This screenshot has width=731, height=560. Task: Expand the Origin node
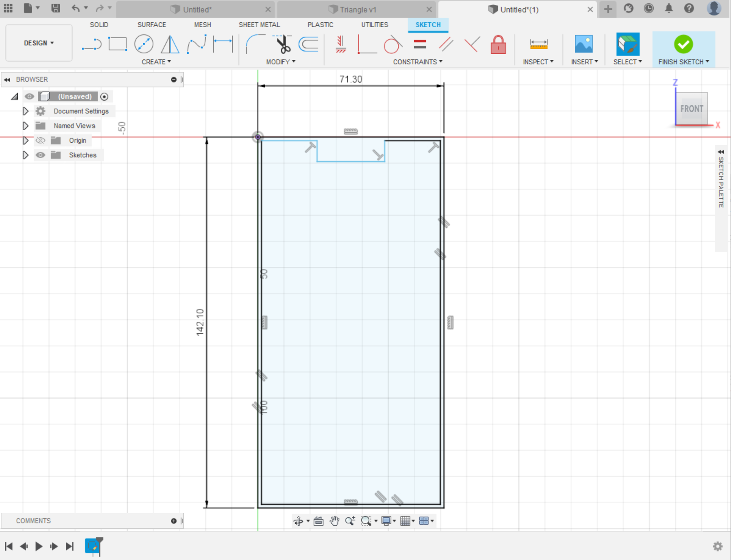25,140
